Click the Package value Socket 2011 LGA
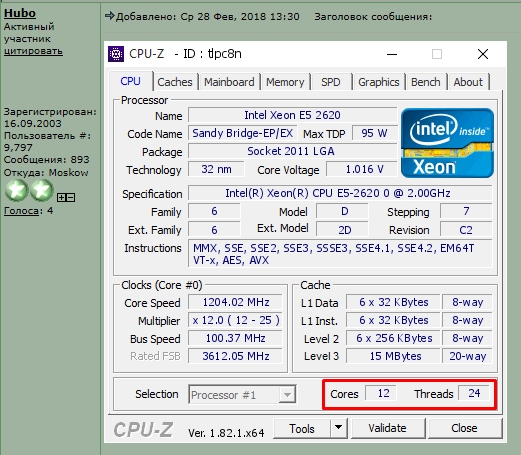Screen dimensions: 521x455 292,151
